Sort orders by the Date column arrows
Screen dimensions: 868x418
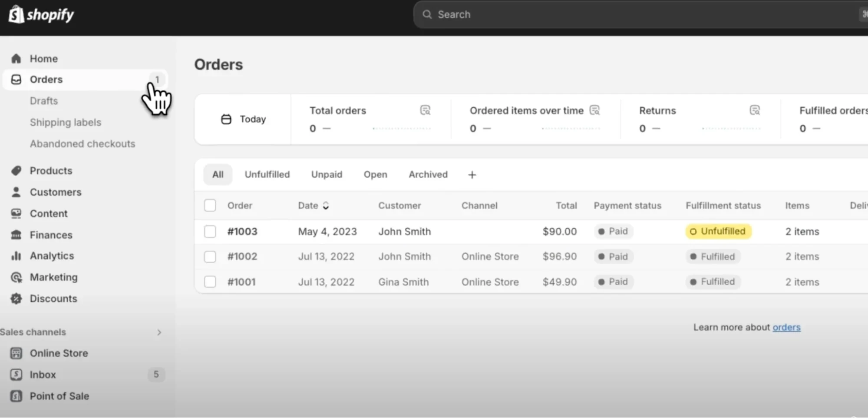pos(326,206)
